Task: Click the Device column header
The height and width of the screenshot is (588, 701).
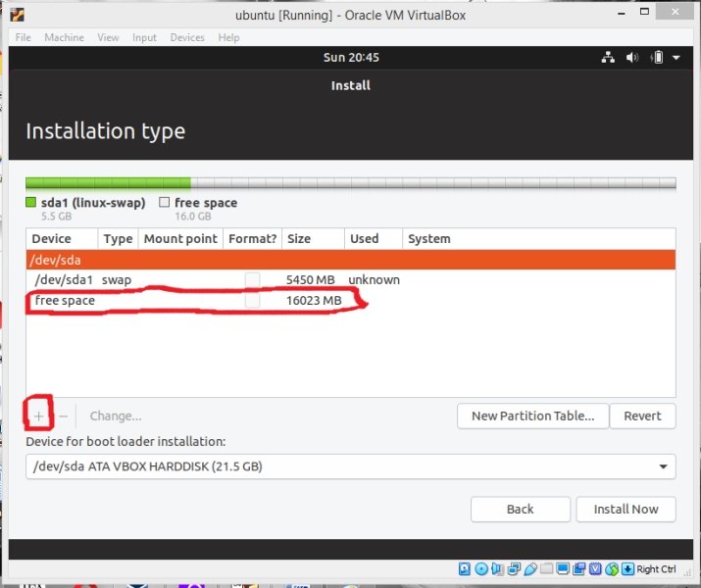Action: click(62, 238)
